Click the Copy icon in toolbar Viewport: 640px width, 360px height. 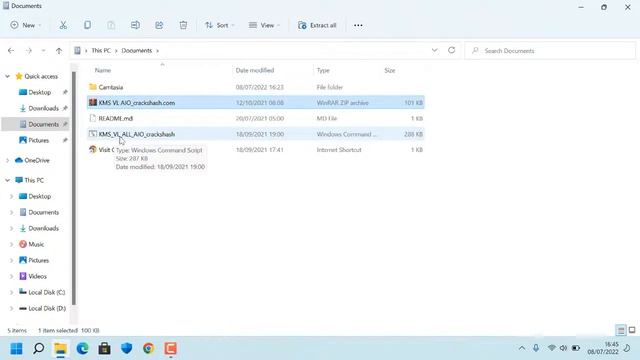(87, 25)
